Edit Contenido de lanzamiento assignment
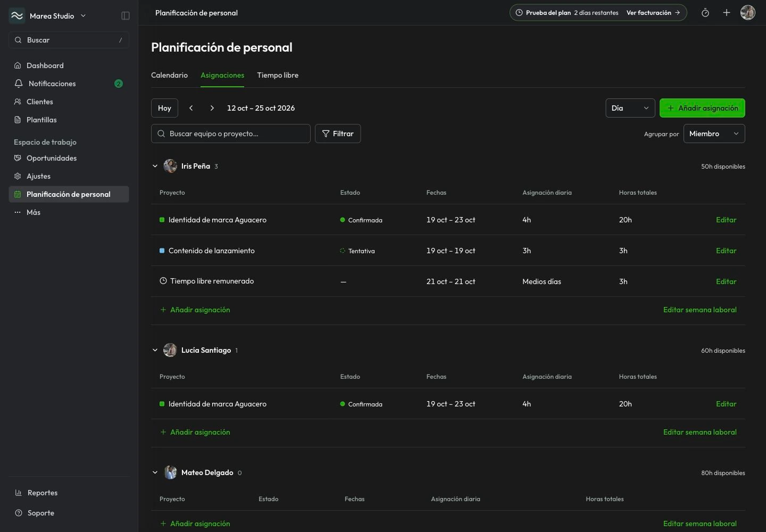The image size is (766, 532). pyautogui.click(x=726, y=251)
